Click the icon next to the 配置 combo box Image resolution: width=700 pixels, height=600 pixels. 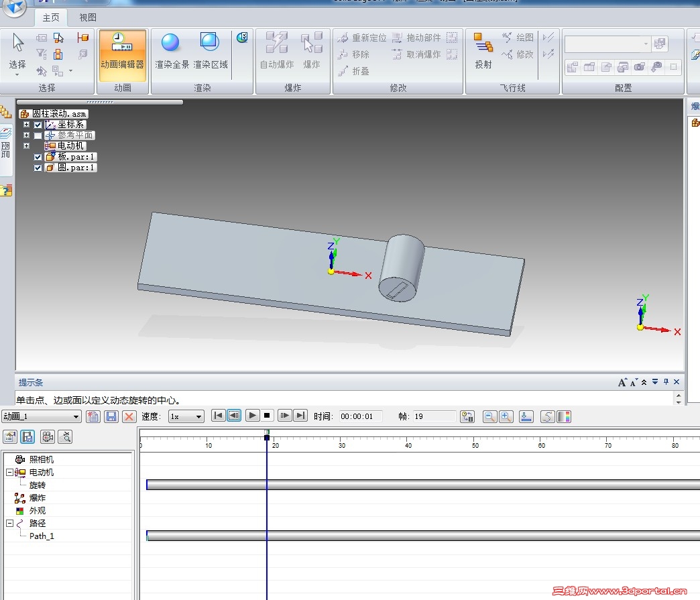pyautogui.click(x=659, y=44)
